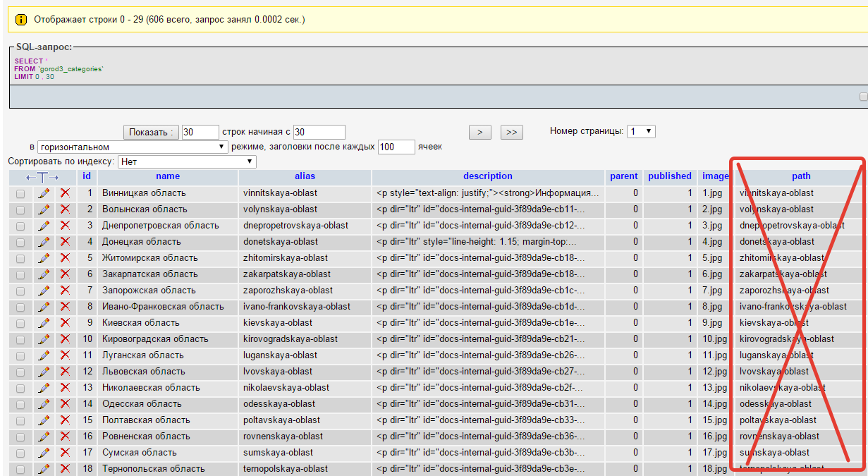Click the image cell 10.jpg
The image size is (868, 476).
715,339
